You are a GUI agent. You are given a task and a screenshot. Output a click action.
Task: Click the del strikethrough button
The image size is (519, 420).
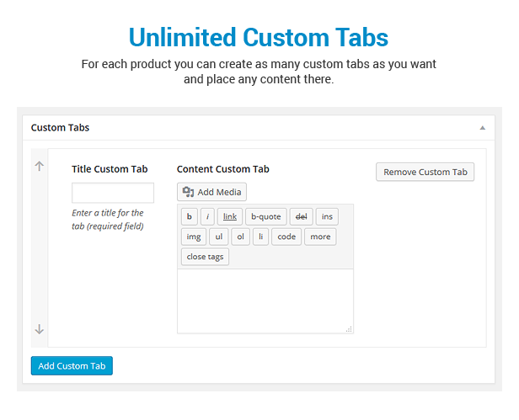click(x=302, y=216)
